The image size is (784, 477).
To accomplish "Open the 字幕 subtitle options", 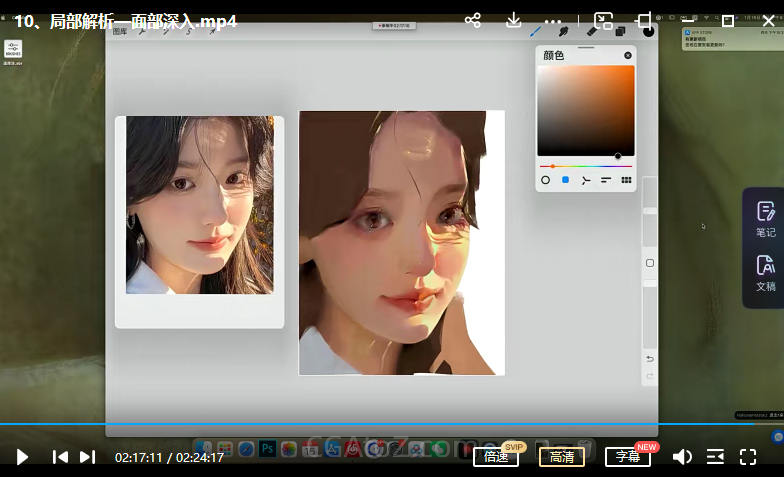I will click(x=627, y=457).
